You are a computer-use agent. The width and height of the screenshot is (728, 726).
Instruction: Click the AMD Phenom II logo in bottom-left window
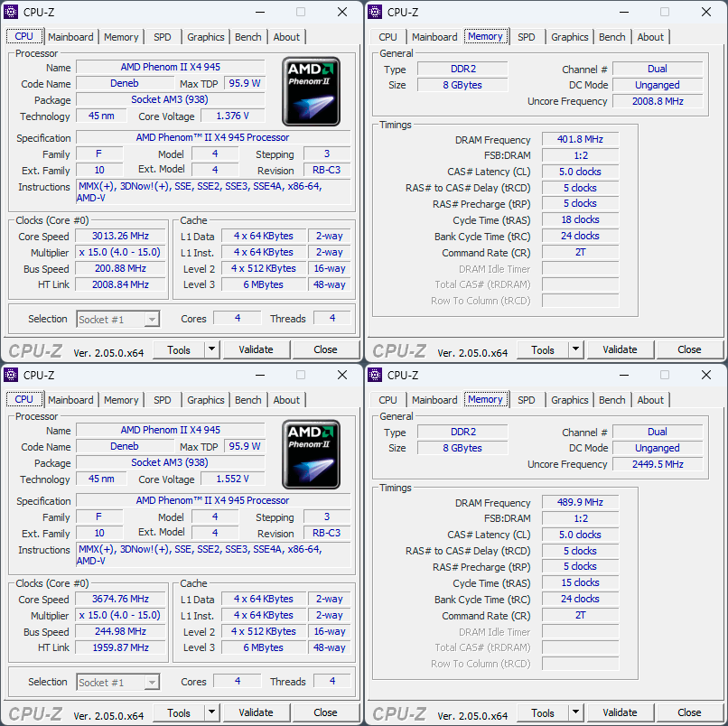point(311,454)
